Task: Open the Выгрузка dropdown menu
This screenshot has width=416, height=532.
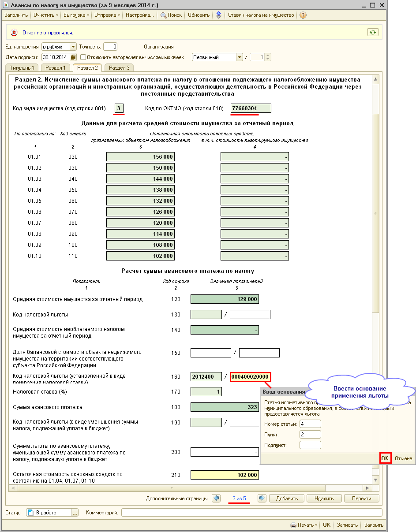Action: [x=76, y=15]
